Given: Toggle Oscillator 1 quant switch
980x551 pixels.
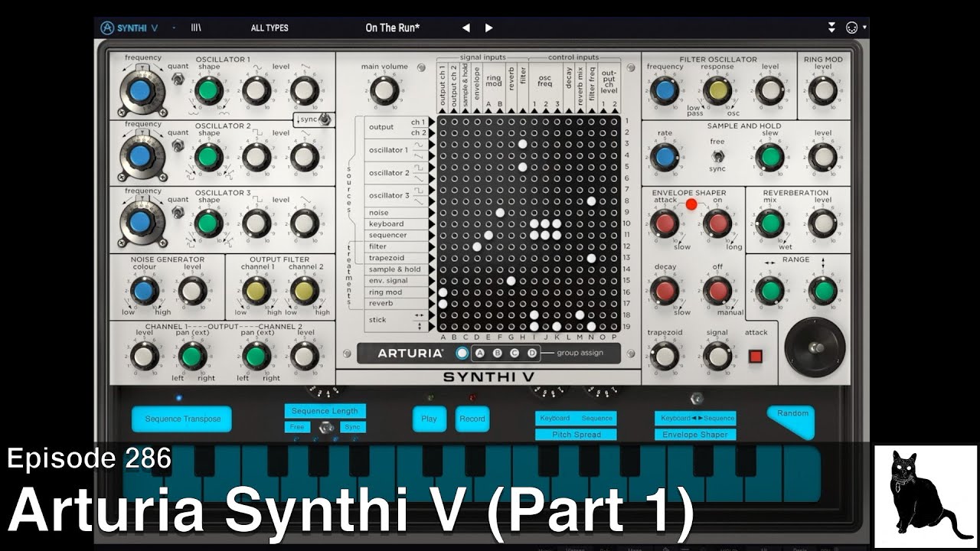Looking at the screenshot, I should click(178, 79).
